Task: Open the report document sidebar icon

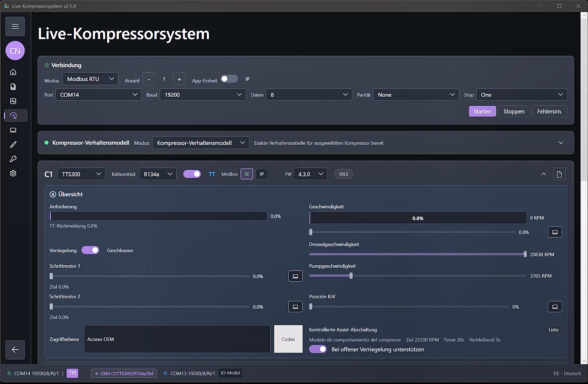Action: click(13, 87)
